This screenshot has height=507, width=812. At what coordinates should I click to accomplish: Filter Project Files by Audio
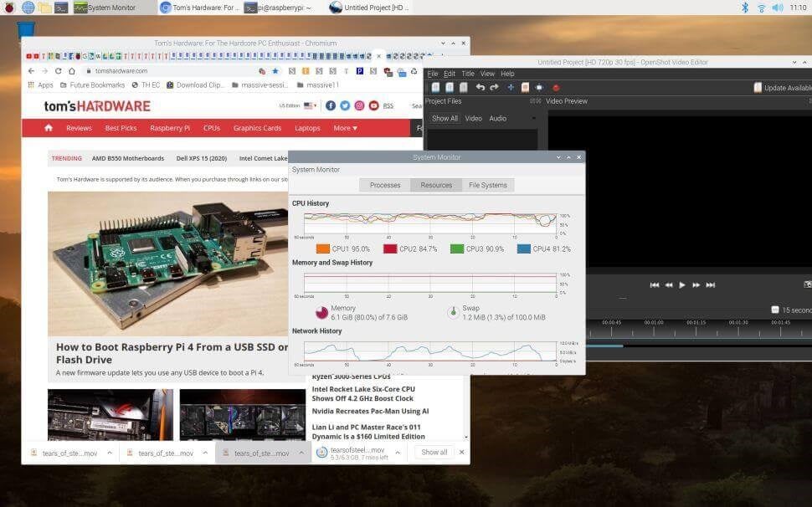tap(497, 119)
